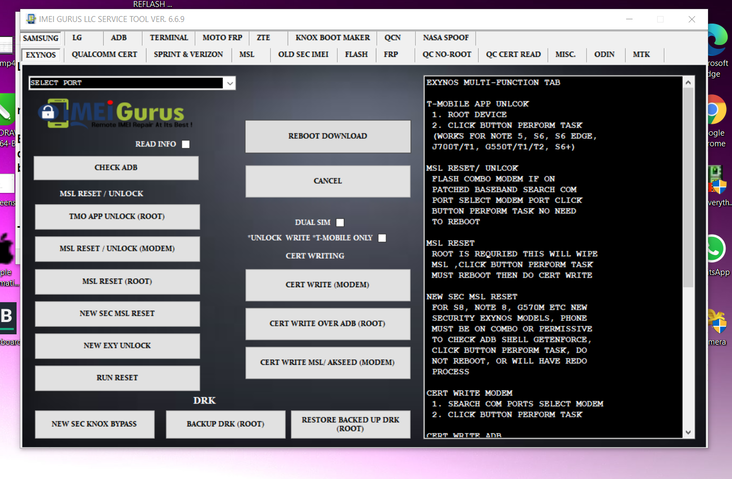This screenshot has height=479, width=732.
Task: Switch to the QCN tab
Action: click(x=393, y=38)
